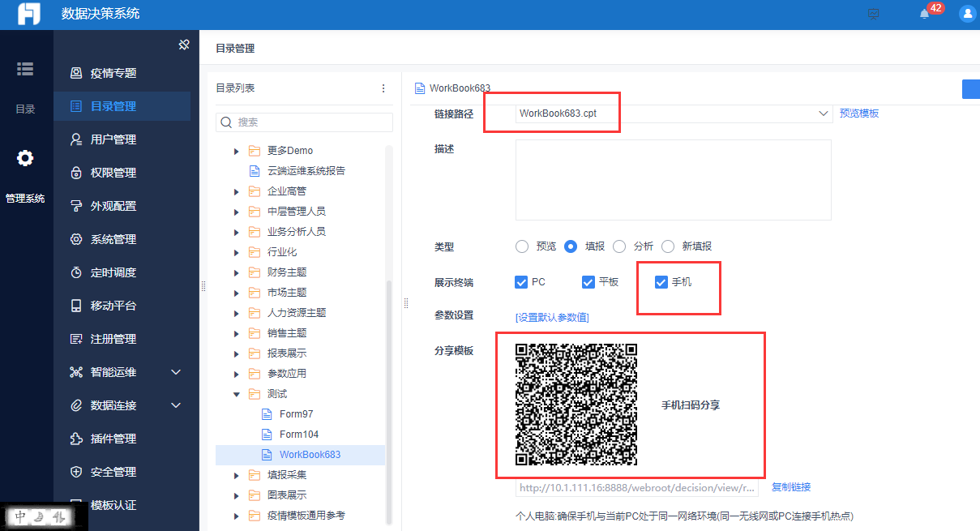Click the 安全管理 shield icon
Screen dimensions: 980x531
point(76,472)
